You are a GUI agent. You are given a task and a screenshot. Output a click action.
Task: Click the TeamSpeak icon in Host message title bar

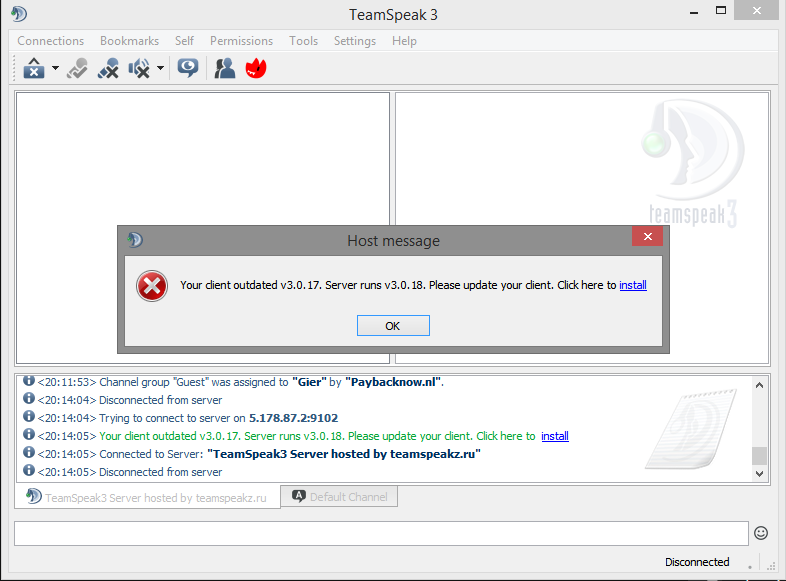point(135,240)
